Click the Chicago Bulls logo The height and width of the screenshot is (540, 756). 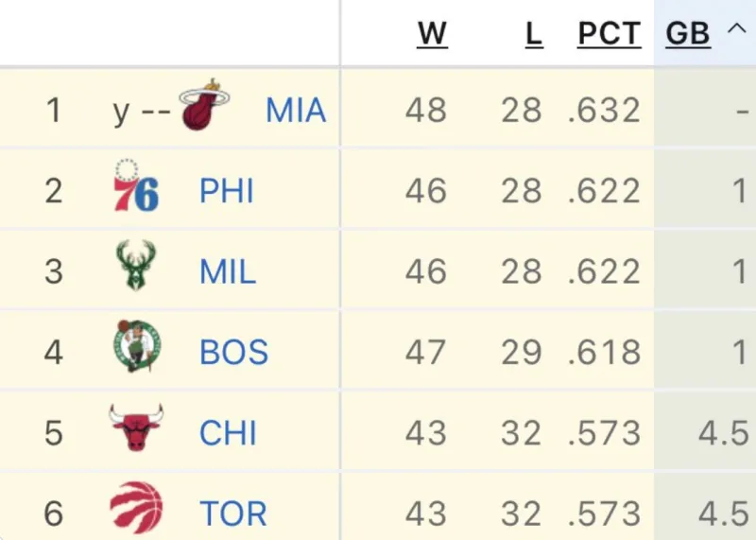(x=136, y=427)
